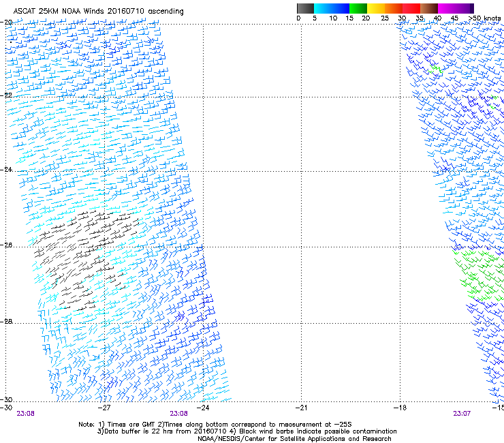This screenshot has height=443, width=504.
Task: Click the 23:07 time stamp
Action: coord(462,414)
